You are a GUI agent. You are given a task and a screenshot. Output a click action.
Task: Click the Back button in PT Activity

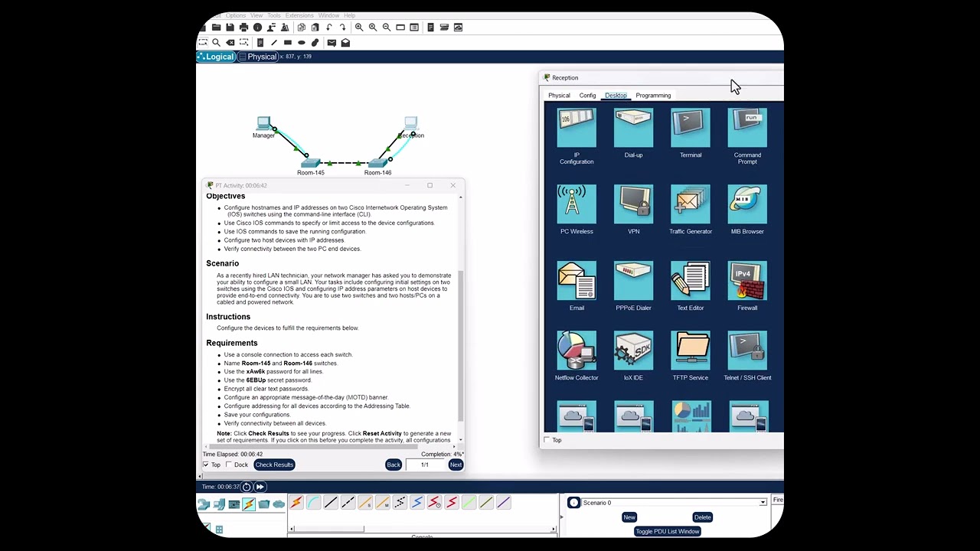click(394, 465)
